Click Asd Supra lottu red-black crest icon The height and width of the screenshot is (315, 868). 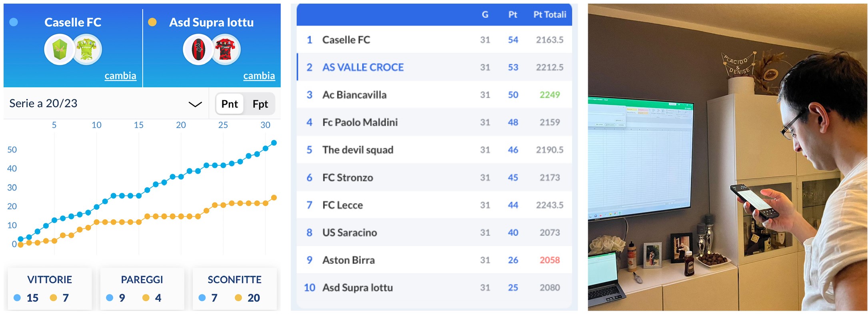[198, 50]
